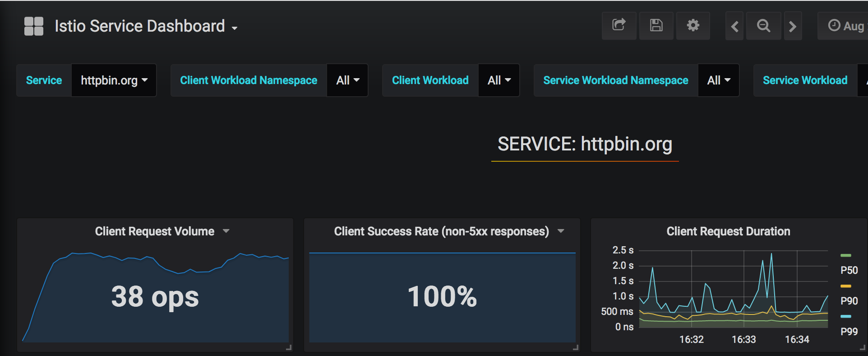868x356 pixels.
Task: Open Client Request Volume panel menu
Action: pos(226,231)
